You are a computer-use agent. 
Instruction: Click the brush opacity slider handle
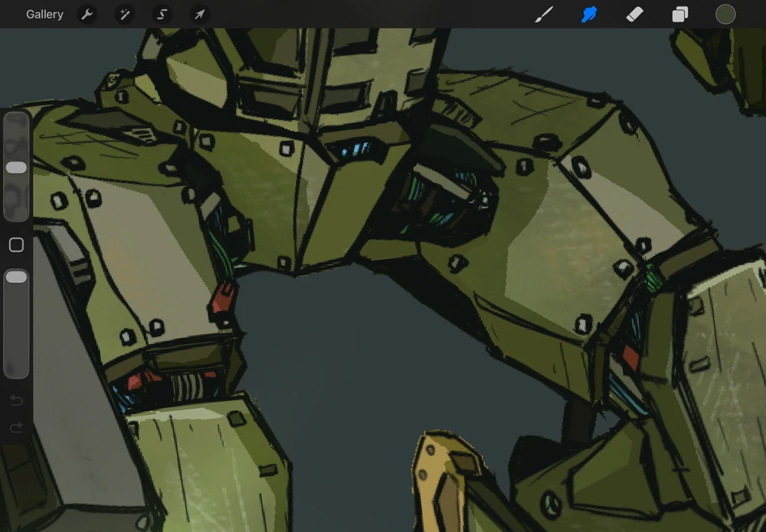coord(16,277)
